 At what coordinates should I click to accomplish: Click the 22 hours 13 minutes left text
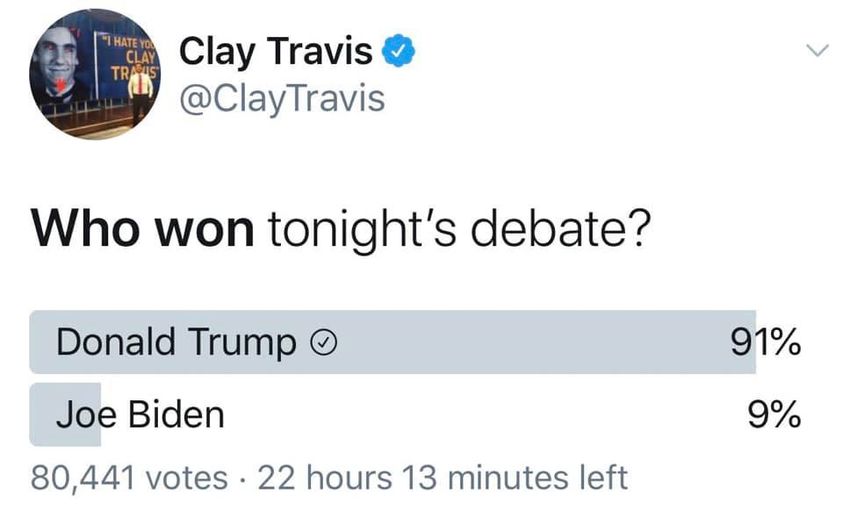pyautogui.click(x=443, y=477)
